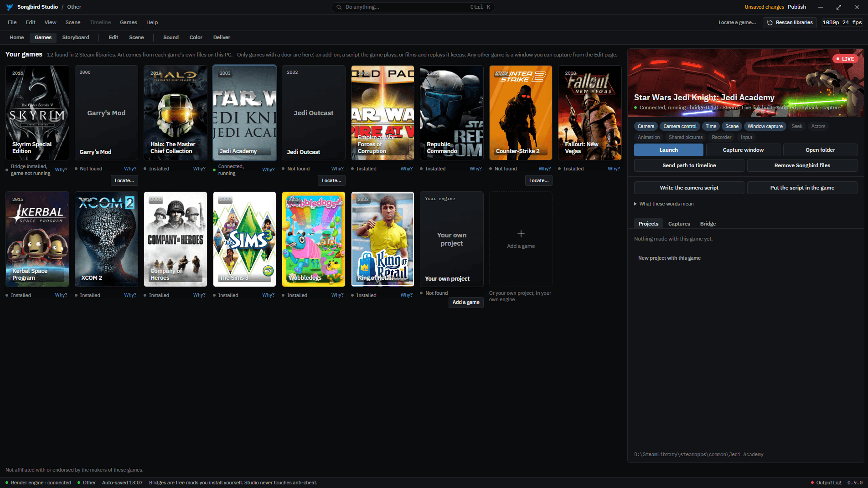Click the Songbird Studio bird logo
Viewport: 868px width, 488px height.
click(x=9, y=7)
